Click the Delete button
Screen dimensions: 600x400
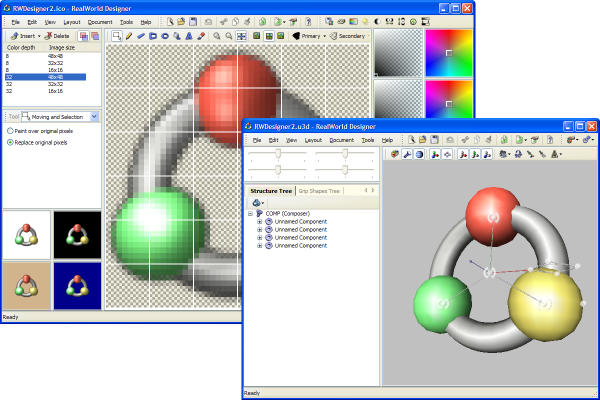[57, 36]
